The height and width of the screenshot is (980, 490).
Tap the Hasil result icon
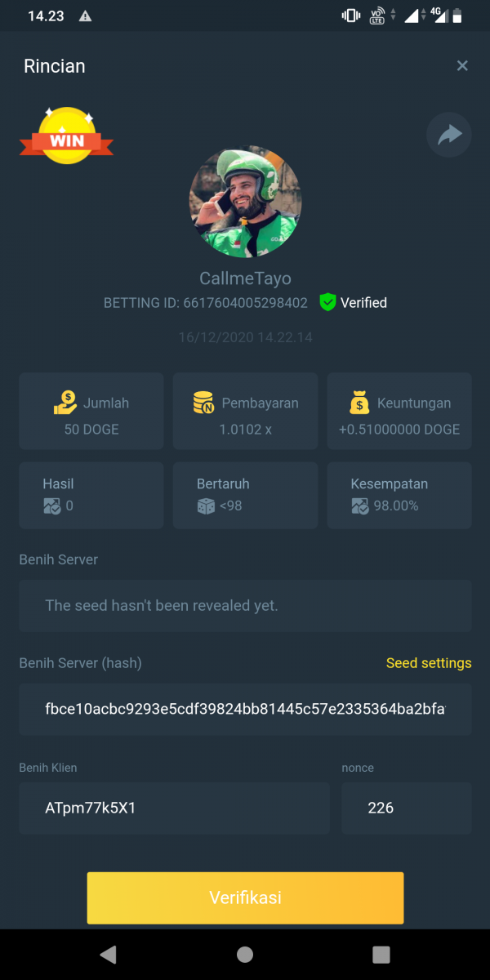click(x=52, y=506)
